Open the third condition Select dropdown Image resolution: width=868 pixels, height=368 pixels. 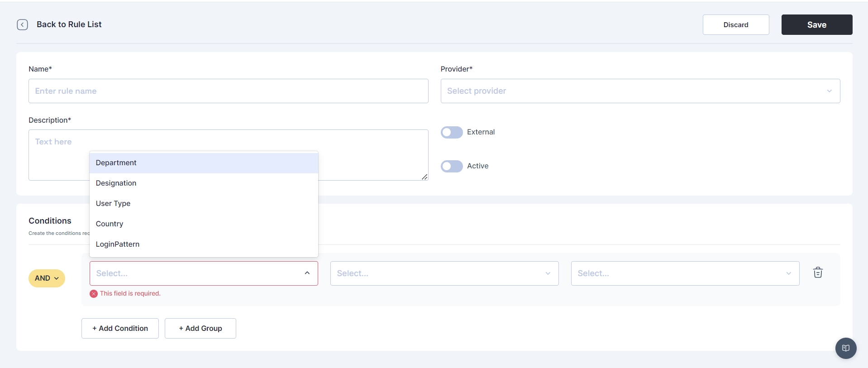(685, 273)
